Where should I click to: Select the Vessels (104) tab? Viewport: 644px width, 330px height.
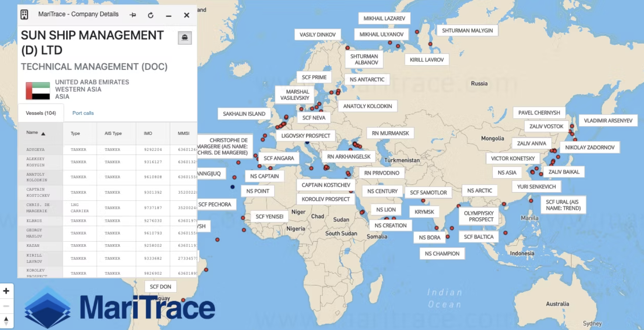point(41,113)
